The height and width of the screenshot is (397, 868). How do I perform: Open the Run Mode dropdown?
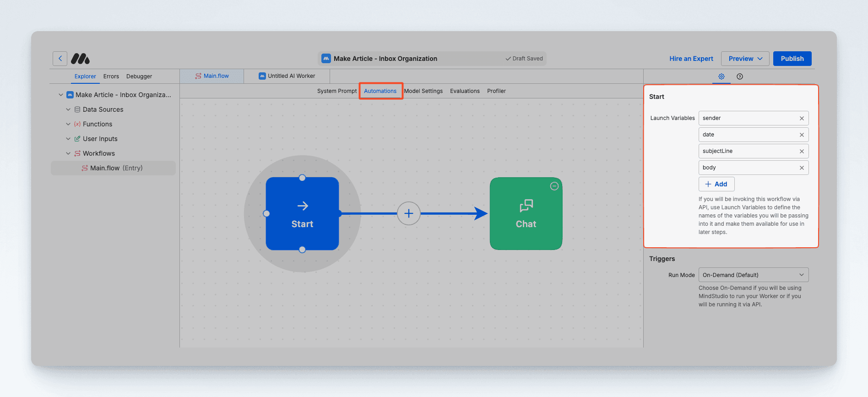pos(753,275)
